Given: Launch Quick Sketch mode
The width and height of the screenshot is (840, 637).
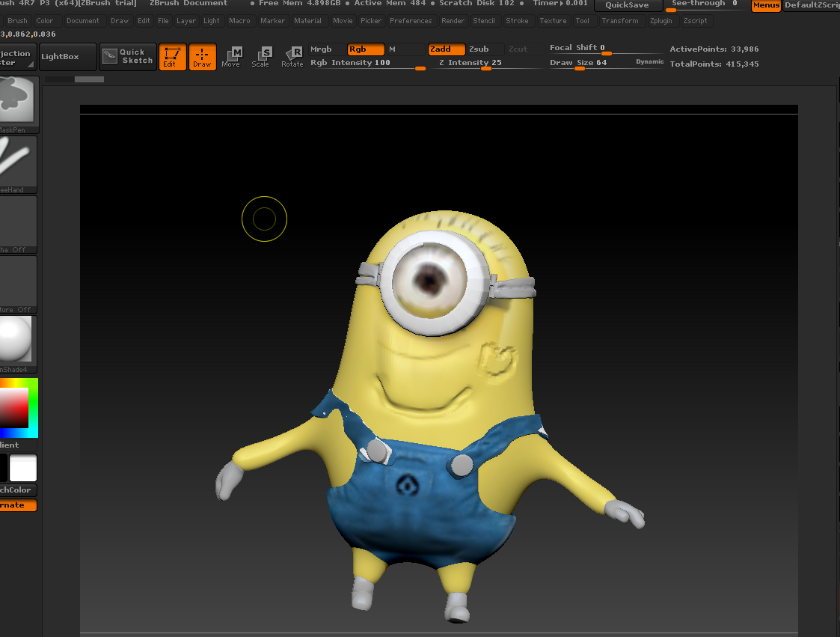Looking at the screenshot, I should (x=128, y=57).
